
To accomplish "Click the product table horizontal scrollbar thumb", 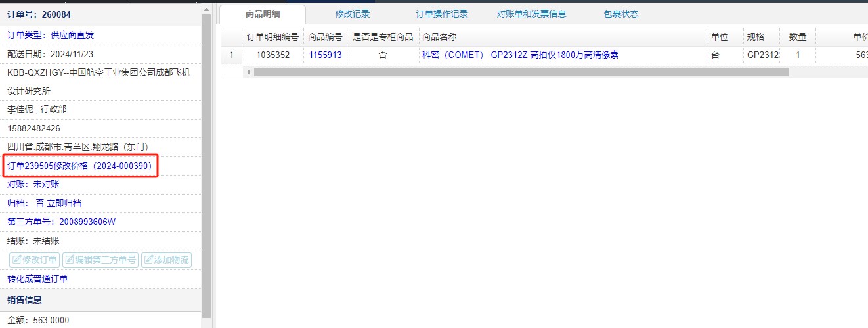I will click(521, 72).
